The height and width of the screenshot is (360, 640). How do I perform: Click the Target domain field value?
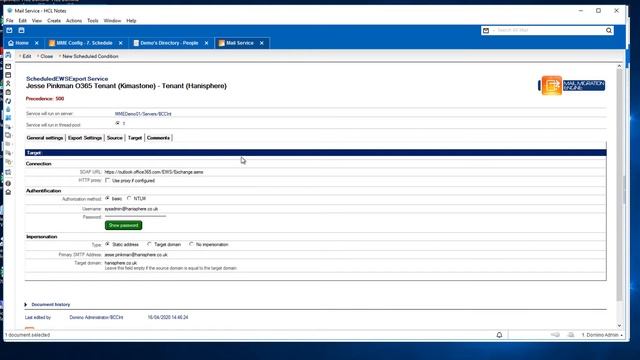coord(121,263)
